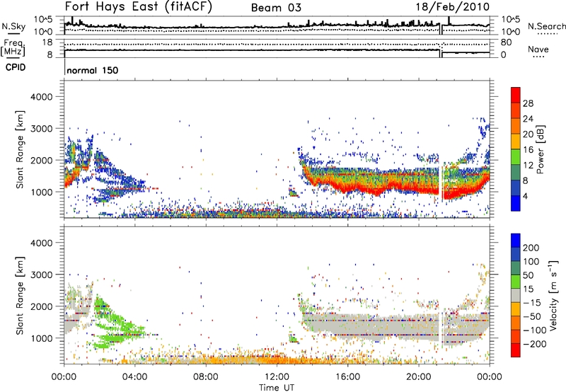The height and width of the screenshot is (392, 566).
Task: Click the '3000' tick on the velocity panel
Action: (x=41, y=275)
